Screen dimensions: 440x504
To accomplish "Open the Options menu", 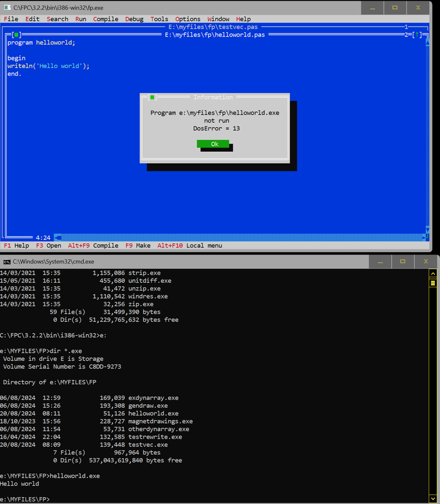I will [x=188, y=19].
